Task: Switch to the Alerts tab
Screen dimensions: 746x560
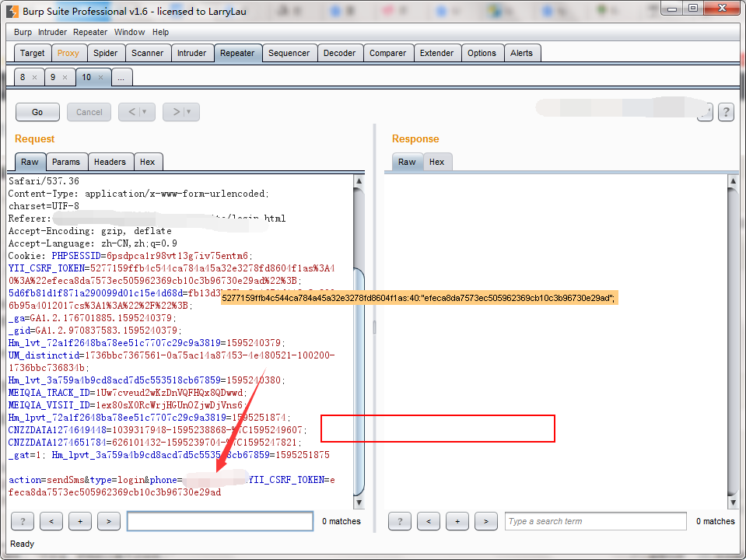Action: [x=521, y=53]
